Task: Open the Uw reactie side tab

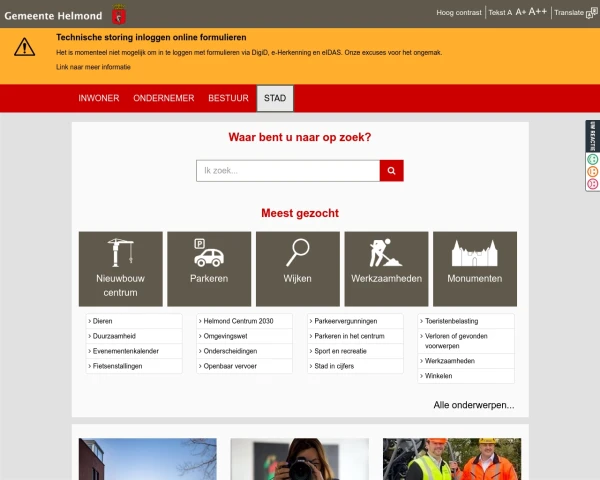Action: tap(592, 136)
